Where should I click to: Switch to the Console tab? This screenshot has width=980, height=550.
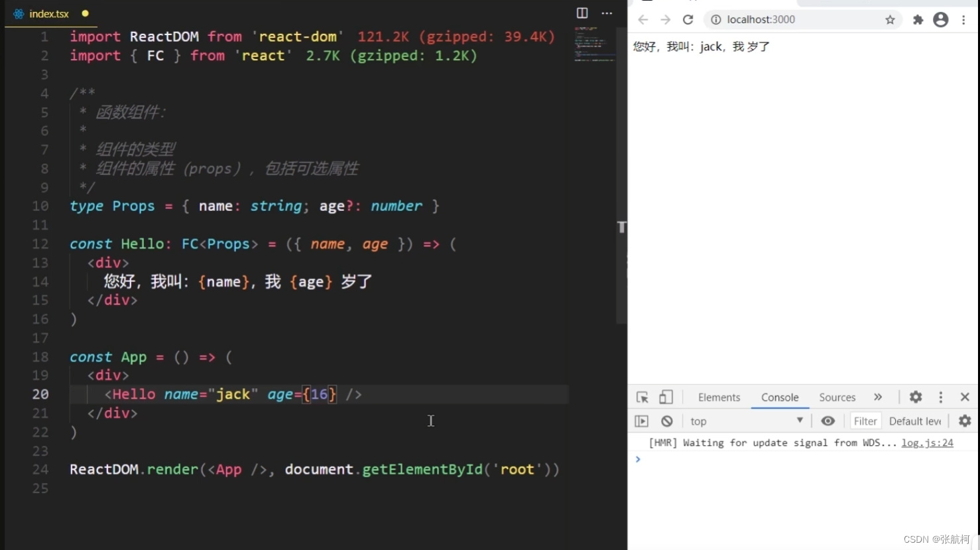point(780,397)
